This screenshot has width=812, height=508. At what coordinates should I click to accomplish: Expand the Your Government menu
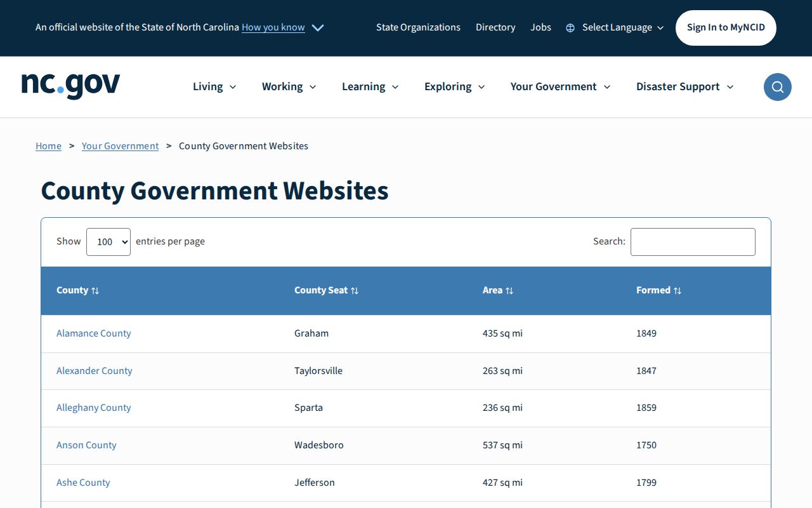(x=560, y=86)
